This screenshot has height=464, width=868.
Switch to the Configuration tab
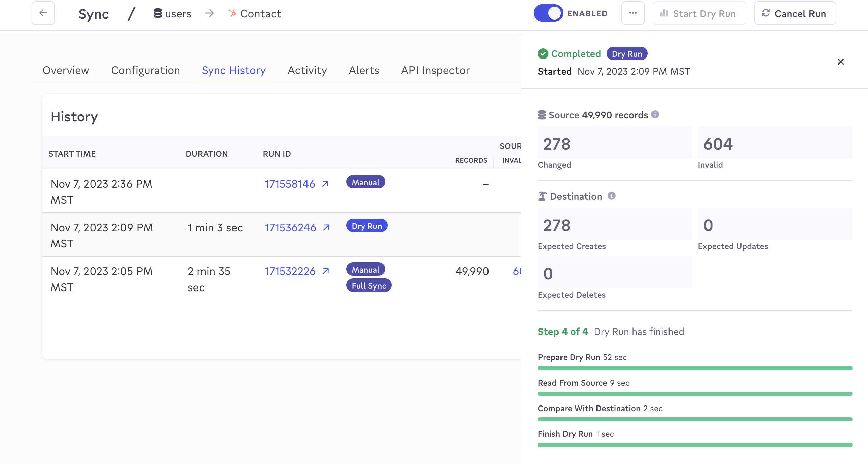click(x=145, y=70)
